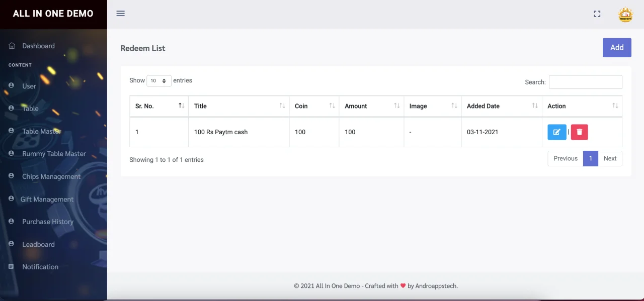Image resolution: width=644 pixels, height=301 pixels.
Task: Click the Action column header
Action: point(582,106)
